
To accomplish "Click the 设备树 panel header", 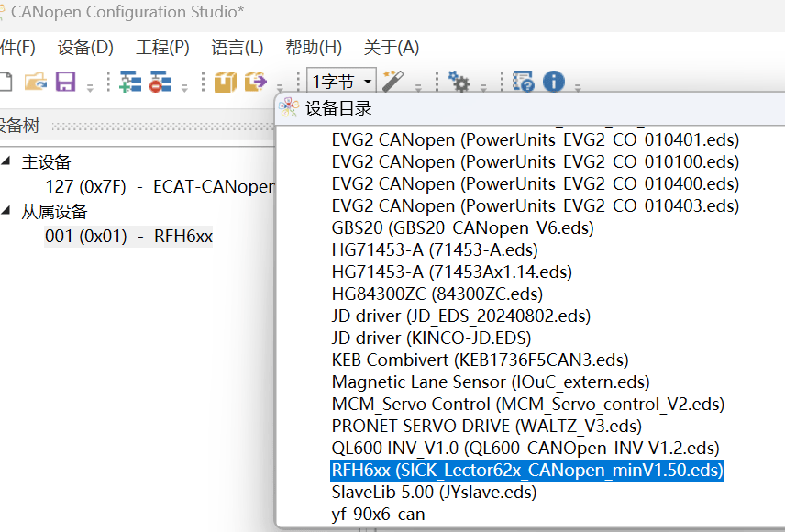I will 138,126.
